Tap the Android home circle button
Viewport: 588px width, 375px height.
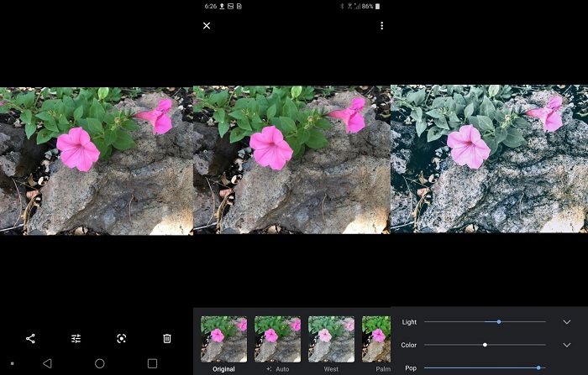(100, 363)
